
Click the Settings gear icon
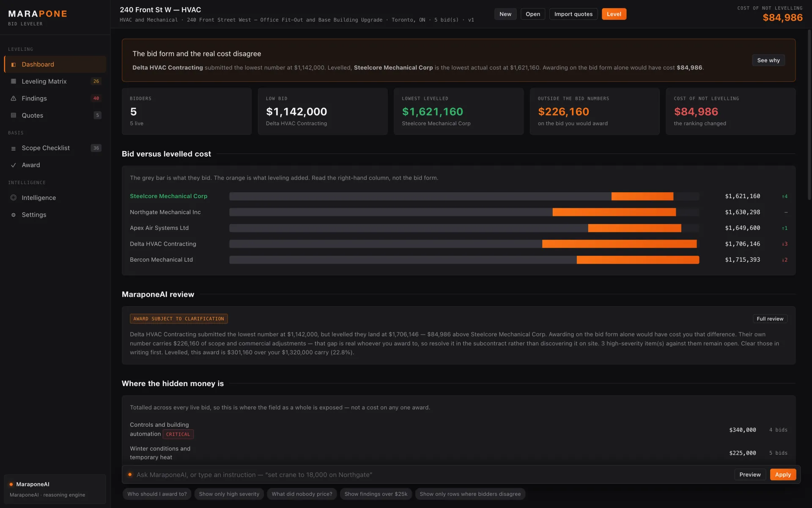click(x=14, y=215)
